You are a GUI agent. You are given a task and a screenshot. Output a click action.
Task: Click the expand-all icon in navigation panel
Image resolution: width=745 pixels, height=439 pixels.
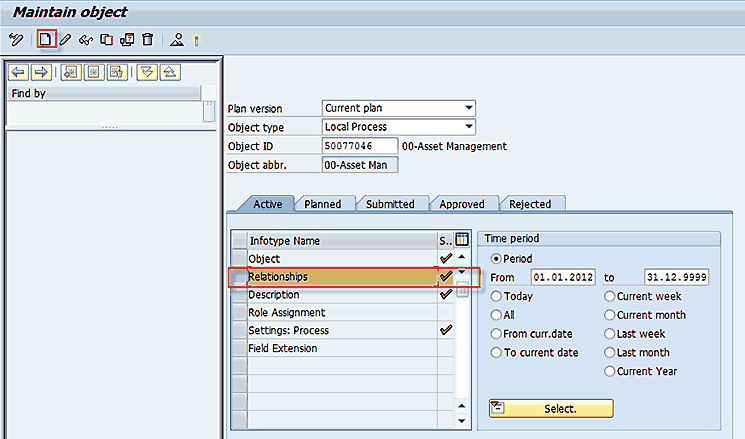coord(148,72)
